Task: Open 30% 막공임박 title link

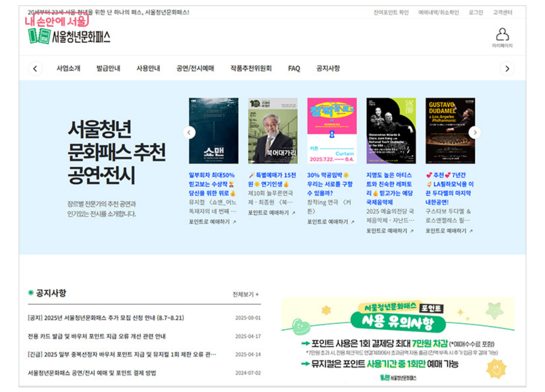Action: coord(330,184)
